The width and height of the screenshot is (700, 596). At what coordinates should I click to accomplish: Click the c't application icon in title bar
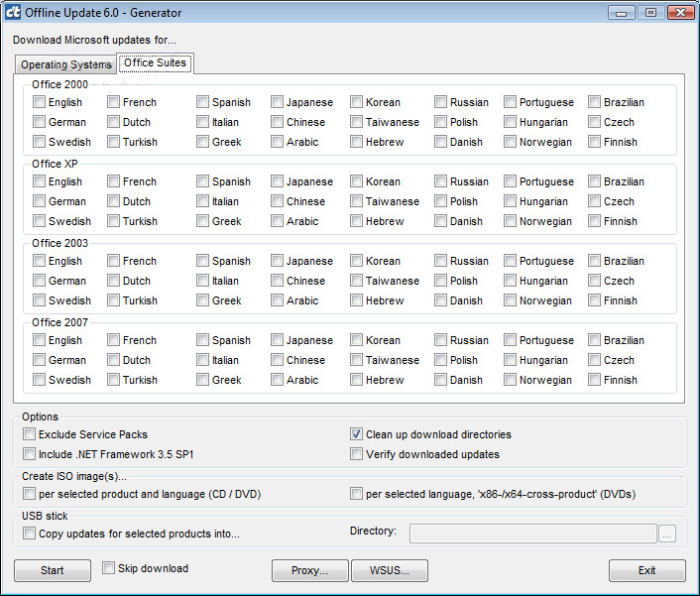point(12,12)
